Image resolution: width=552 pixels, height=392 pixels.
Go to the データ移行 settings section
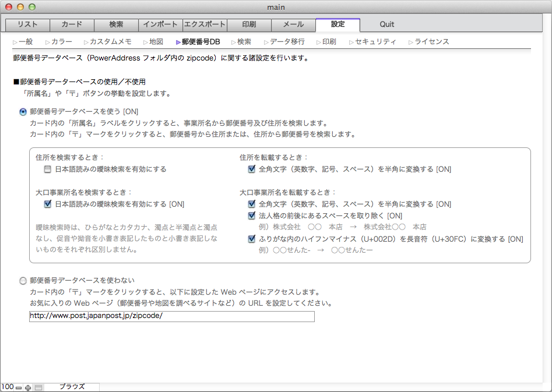pyautogui.click(x=287, y=42)
